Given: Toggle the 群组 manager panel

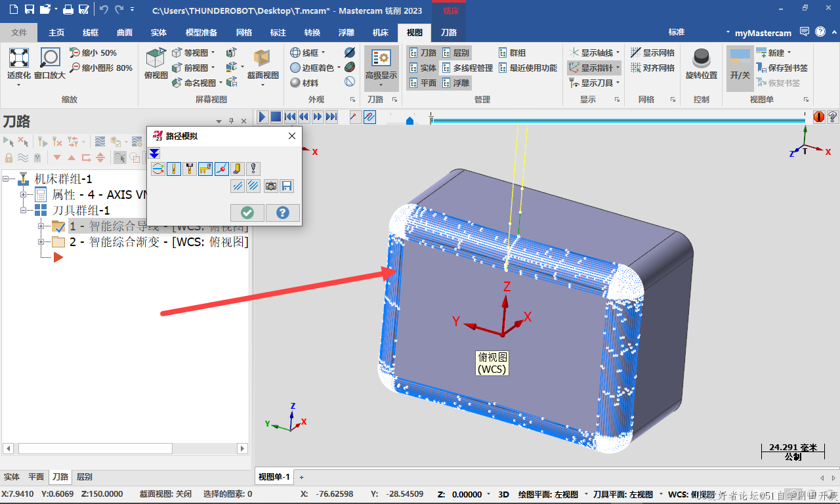Looking at the screenshot, I should click(x=512, y=52).
